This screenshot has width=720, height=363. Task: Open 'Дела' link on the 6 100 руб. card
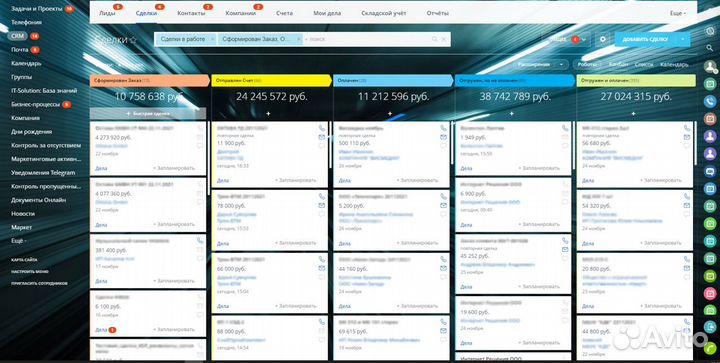(x=101, y=329)
